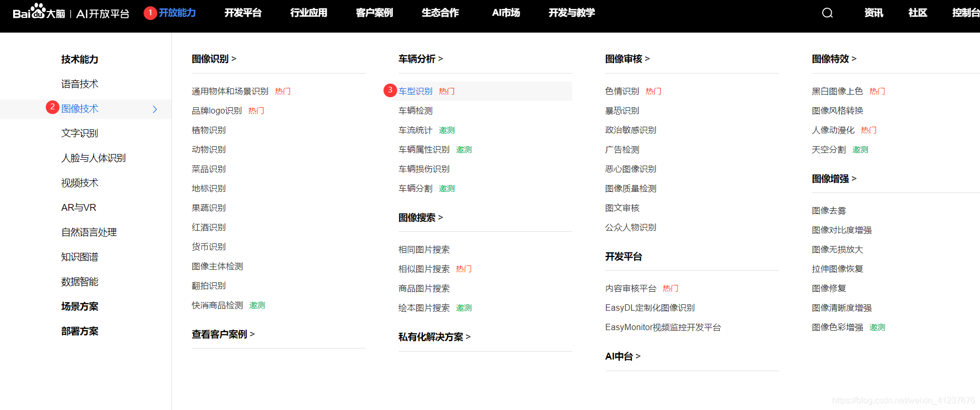The image size is (980, 410).
Task: Click 快消商品检测 link
Action: point(217,305)
